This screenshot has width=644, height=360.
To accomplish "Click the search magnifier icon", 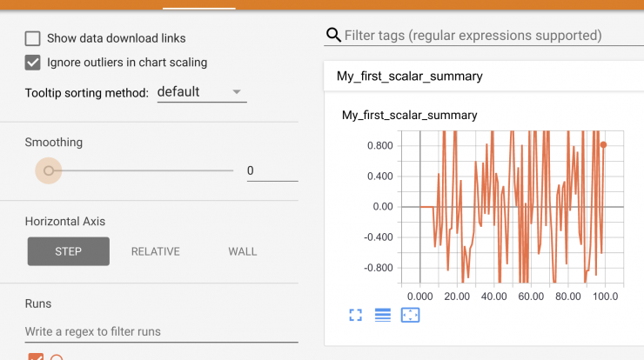I will pyautogui.click(x=333, y=36).
